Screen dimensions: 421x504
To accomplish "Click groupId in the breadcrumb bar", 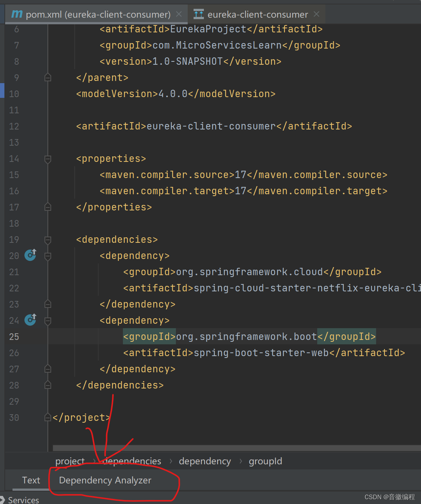I will click(x=265, y=461).
